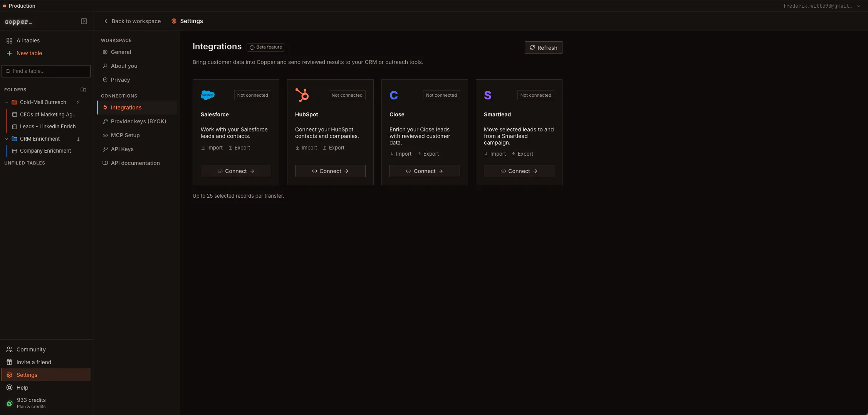Click Smartlead 'Not connected' status badge
The width and height of the screenshot is (868, 415).
coord(536,95)
